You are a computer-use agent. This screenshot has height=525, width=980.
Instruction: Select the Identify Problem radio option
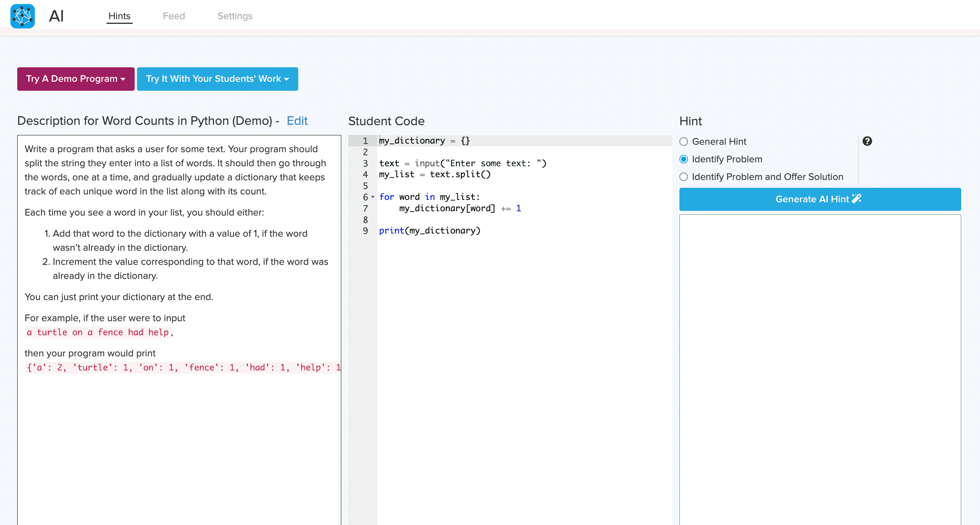(x=684, y=159)
